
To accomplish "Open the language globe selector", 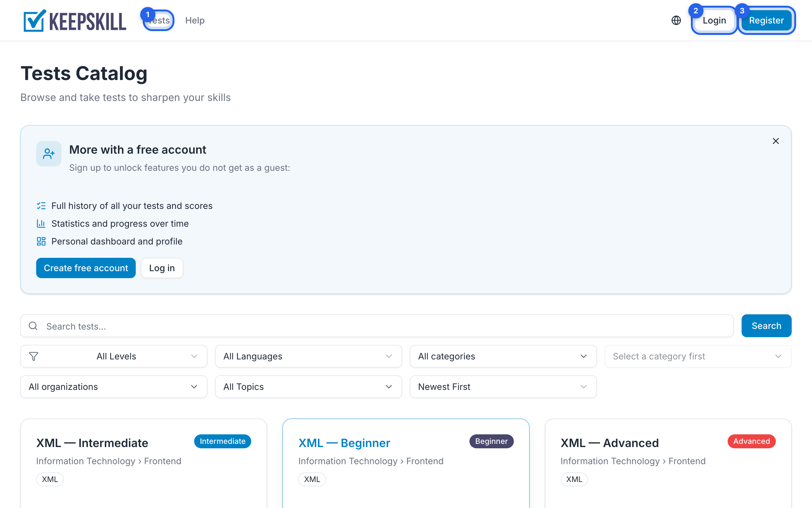I will click(x=676, y=21).
